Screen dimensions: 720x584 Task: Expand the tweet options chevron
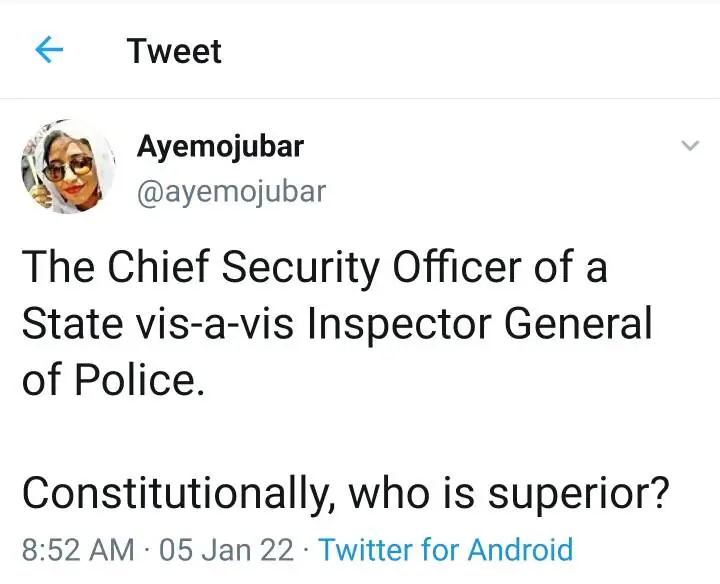tap(689, 146)
